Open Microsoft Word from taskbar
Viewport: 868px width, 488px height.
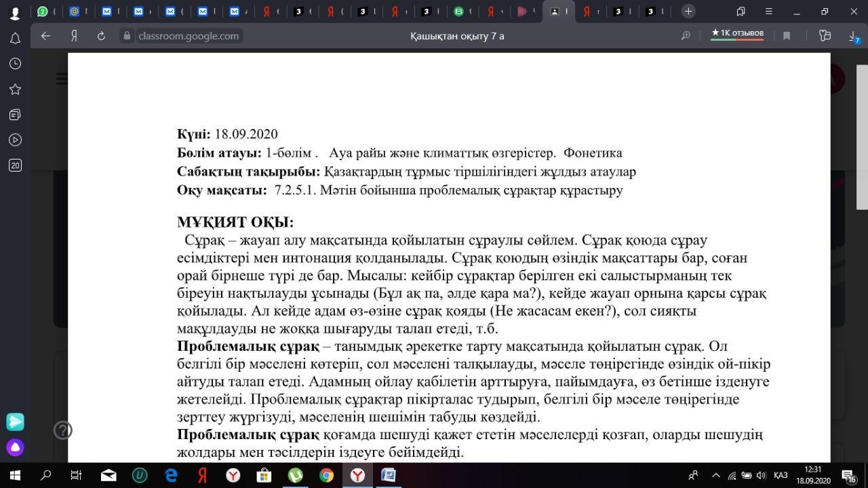coord(389,475)
